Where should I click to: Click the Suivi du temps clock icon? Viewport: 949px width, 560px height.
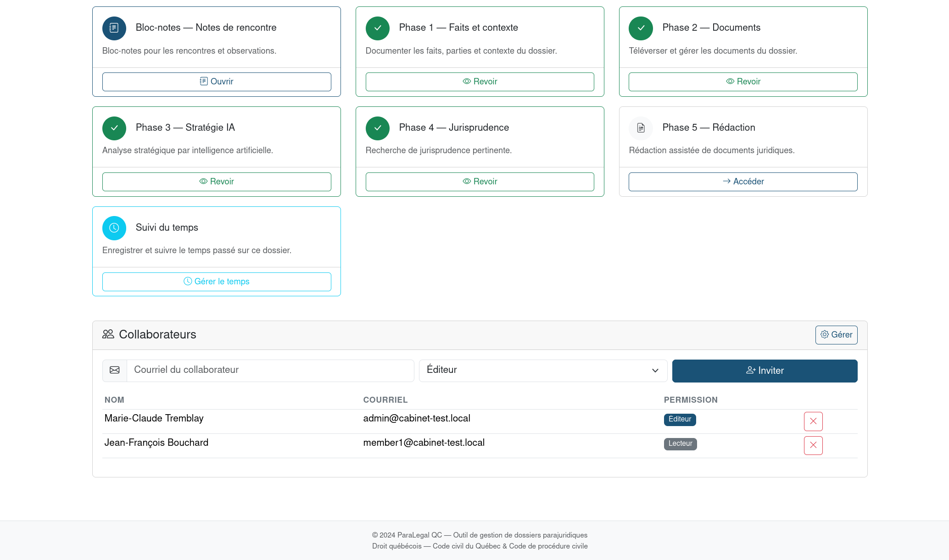(114, 228)
